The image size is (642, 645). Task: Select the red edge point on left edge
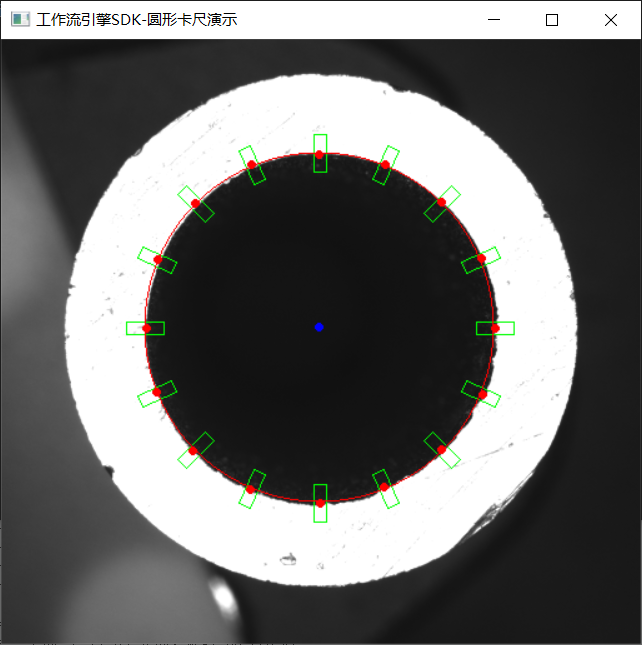[146, 328]
